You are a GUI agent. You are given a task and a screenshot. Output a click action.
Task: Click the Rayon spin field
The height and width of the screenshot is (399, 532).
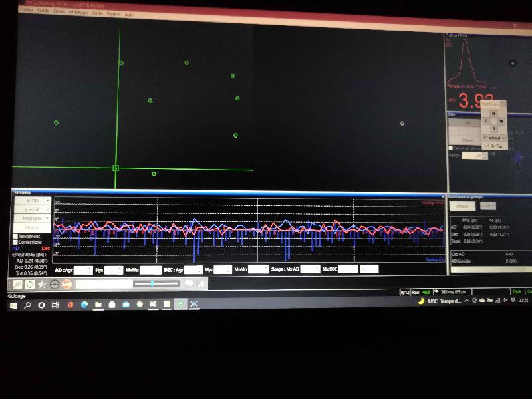point(475,156)
